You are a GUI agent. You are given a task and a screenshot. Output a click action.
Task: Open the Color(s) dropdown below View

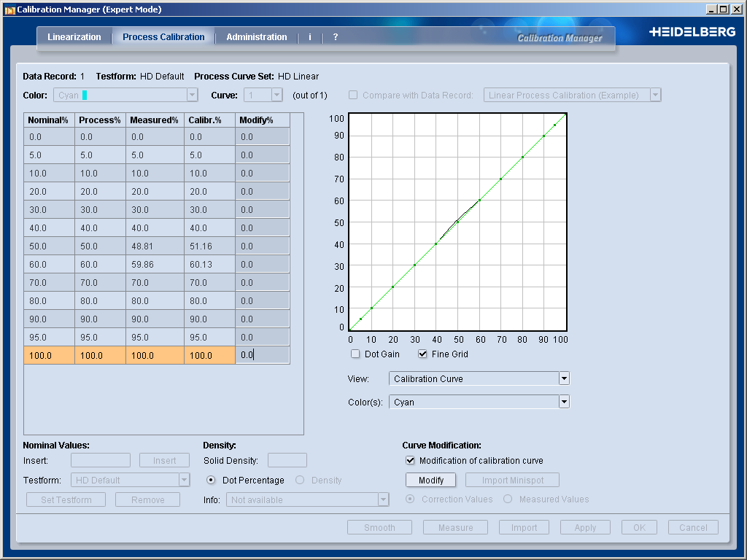click(479, 402)
